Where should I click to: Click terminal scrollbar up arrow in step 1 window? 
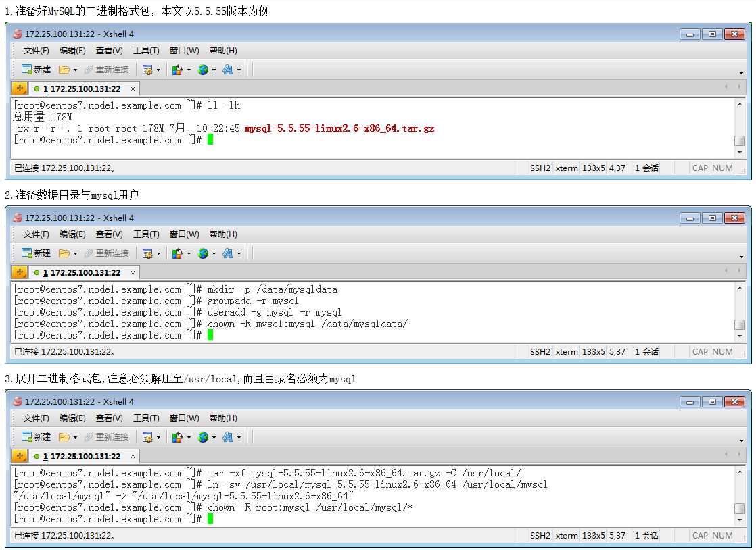pos(739,104)
